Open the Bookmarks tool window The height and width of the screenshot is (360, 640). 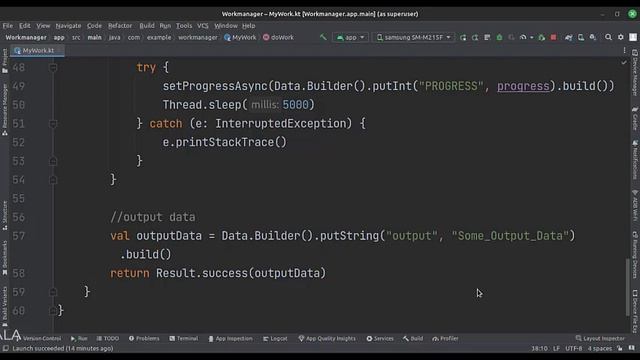click(x=5, y=258)
